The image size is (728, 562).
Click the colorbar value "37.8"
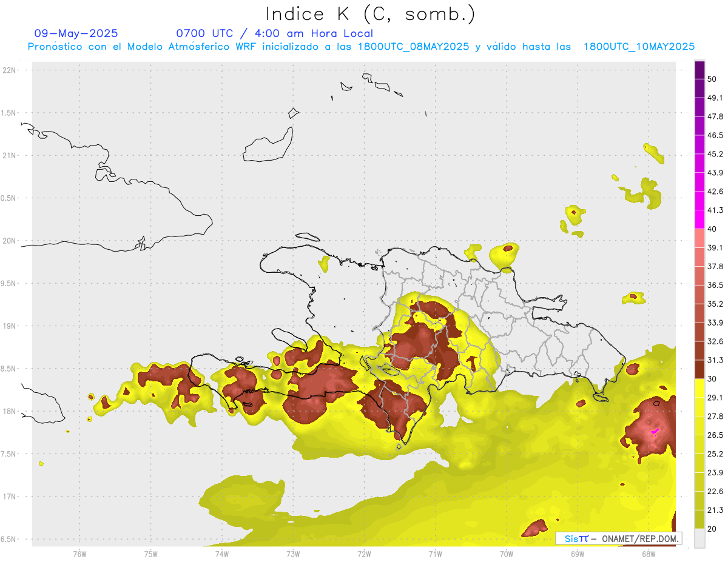click(715, 266)
